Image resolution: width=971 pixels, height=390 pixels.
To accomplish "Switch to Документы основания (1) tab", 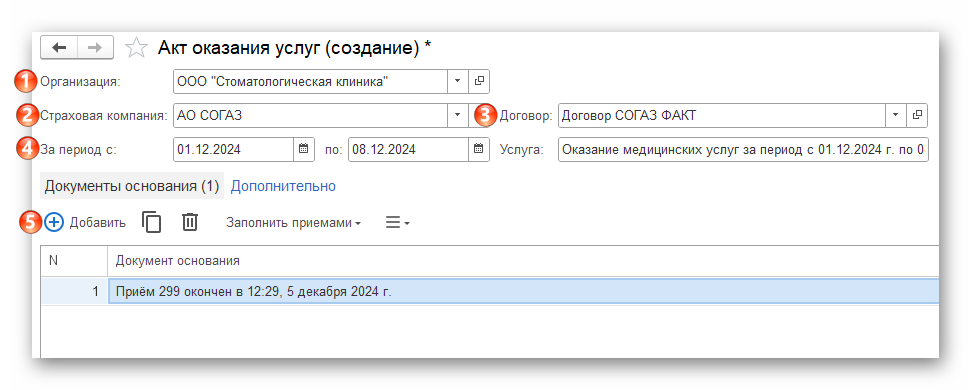I will 133,186.
